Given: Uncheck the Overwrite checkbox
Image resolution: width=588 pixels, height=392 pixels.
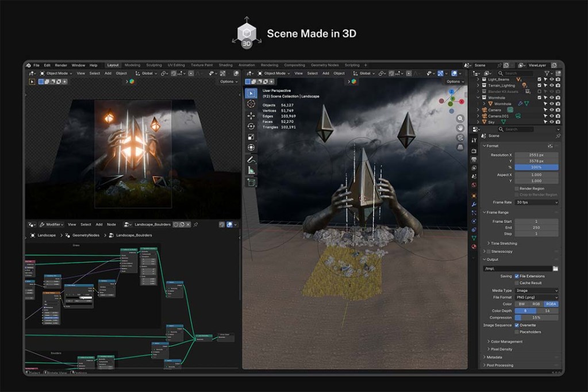Looking at the screenshot, I should (517, 325).
